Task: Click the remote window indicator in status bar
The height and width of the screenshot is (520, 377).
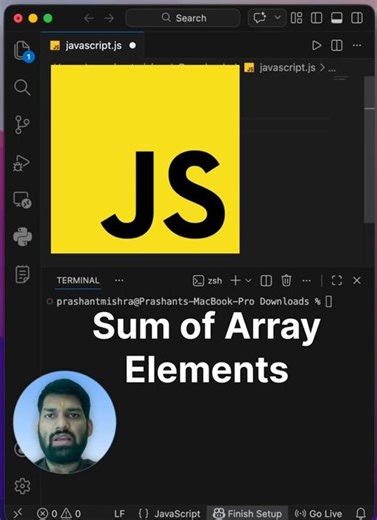Action: click(18, 513)
